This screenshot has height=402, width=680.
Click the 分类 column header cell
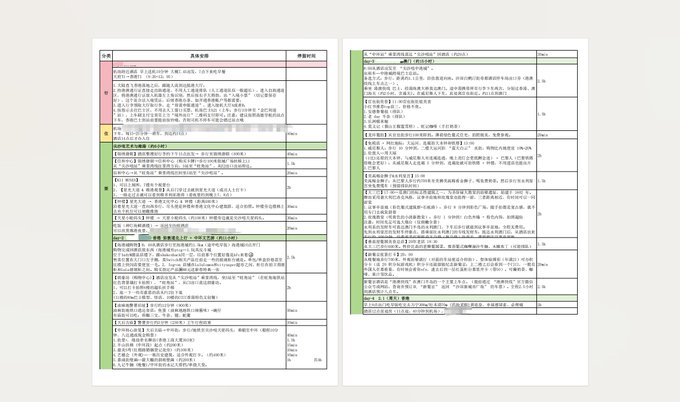click(x=106, y=56)
